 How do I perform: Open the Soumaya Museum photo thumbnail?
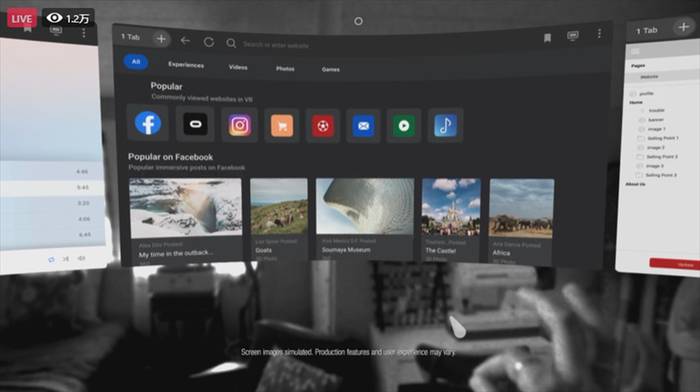[x=365, y=206]
